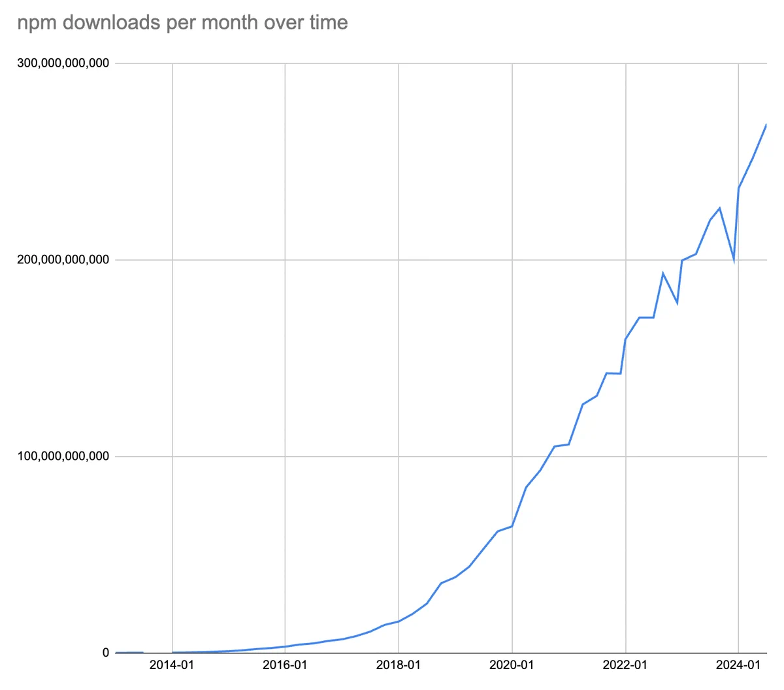Click the 2014-01 x-axis label
The width and height of the screenshot is (784, 690).
point(172,665)
